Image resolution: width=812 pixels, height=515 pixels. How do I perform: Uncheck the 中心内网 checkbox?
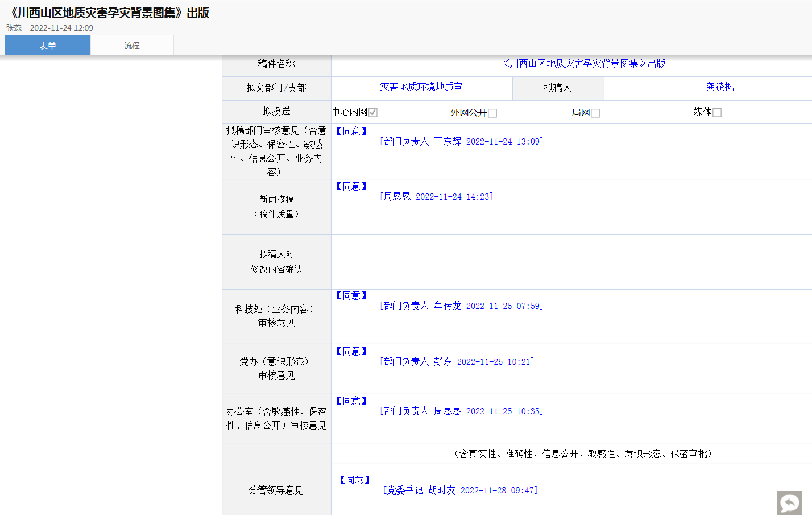pyautogui.click(x=373, y=113)
